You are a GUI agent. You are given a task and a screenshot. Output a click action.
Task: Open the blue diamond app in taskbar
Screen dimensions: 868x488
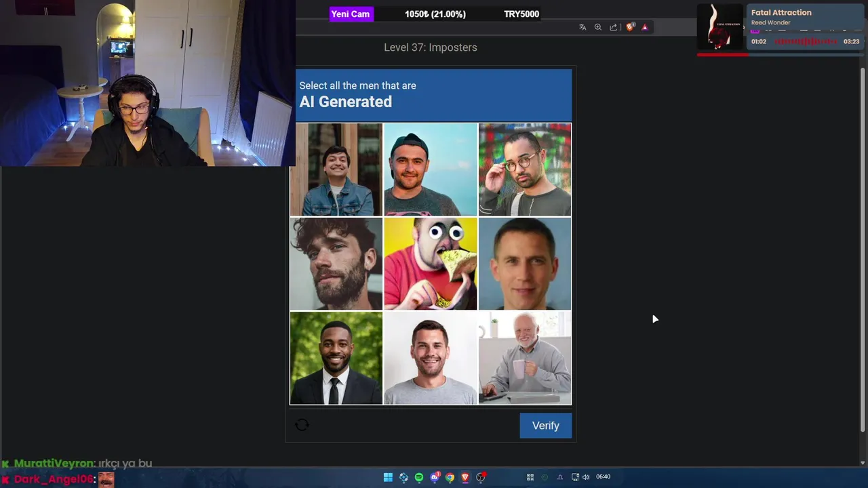(x=403, y=477)
